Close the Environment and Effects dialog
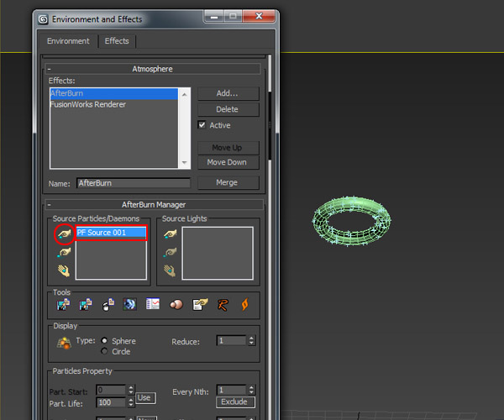Screen dimensions: 504x420 (x=259, y=16)
